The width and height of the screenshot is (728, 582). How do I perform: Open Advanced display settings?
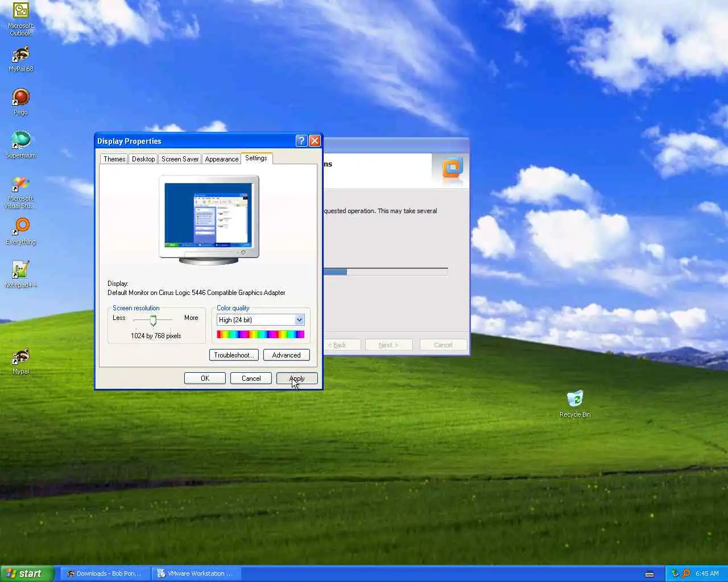(x=286, y=355)
